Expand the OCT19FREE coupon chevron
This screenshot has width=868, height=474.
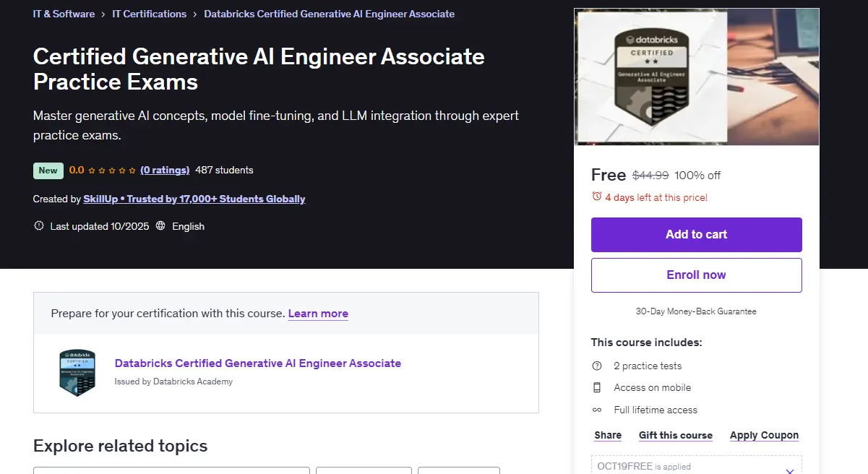pyautogui.click(x=789, y=470)
